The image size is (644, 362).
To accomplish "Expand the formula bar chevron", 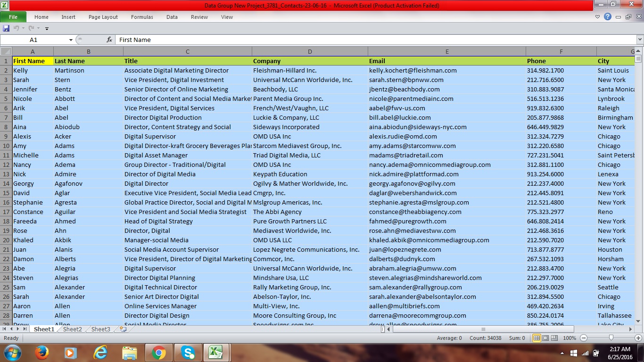I will point(640,40).
